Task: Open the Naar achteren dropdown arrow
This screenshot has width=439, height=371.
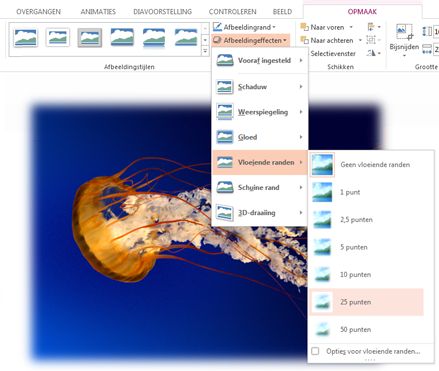Action: pos(360,40)
